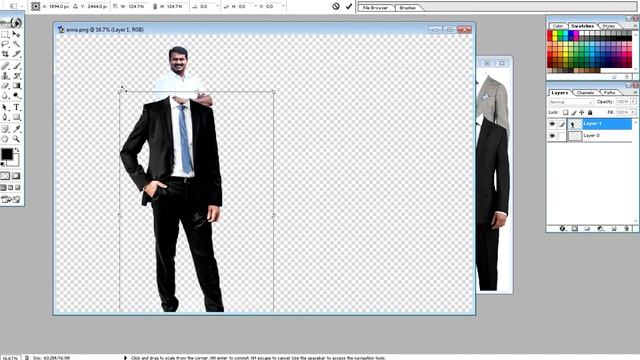Select the Brush tool
Viewport: 640px width, 360px height.
[x=16, y=66]
